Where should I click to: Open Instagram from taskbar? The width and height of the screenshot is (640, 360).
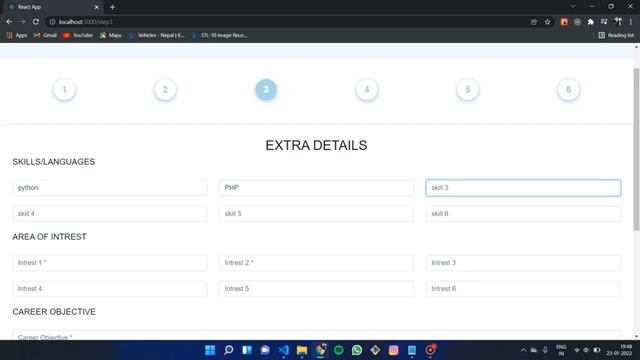tap(394, 350)
